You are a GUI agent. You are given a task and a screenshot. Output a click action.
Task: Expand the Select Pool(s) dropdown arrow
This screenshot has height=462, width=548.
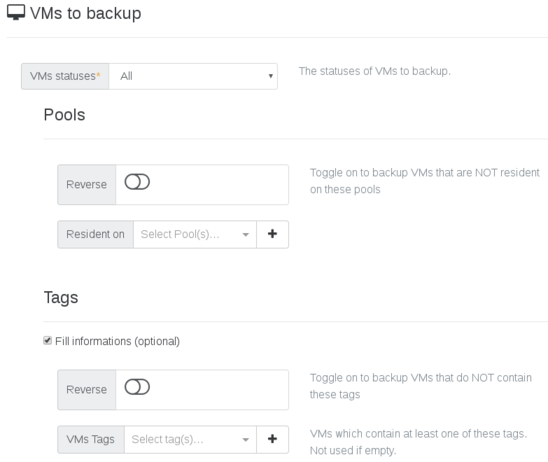click(x=246, y=234)
